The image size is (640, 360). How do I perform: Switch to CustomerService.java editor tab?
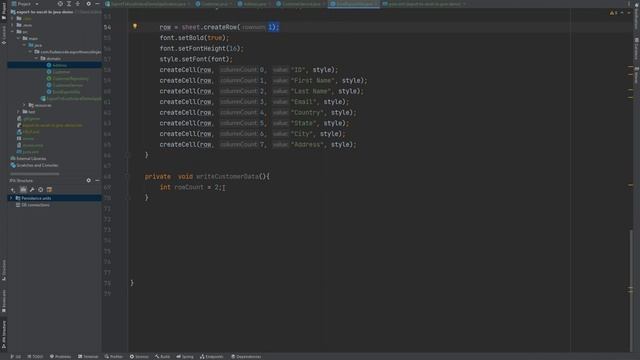301,4
